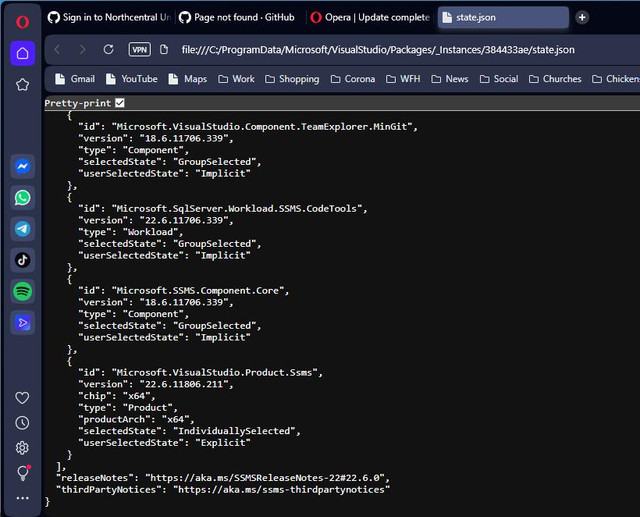
Task: Open the Start Page home icon
Action: tap(22, 53)
